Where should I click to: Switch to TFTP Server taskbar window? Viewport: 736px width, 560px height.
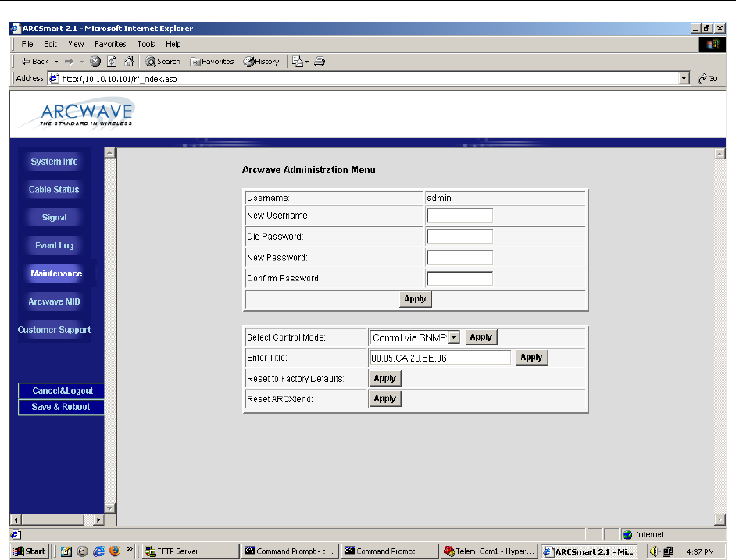pyautogui.click(x=190, y=551)
